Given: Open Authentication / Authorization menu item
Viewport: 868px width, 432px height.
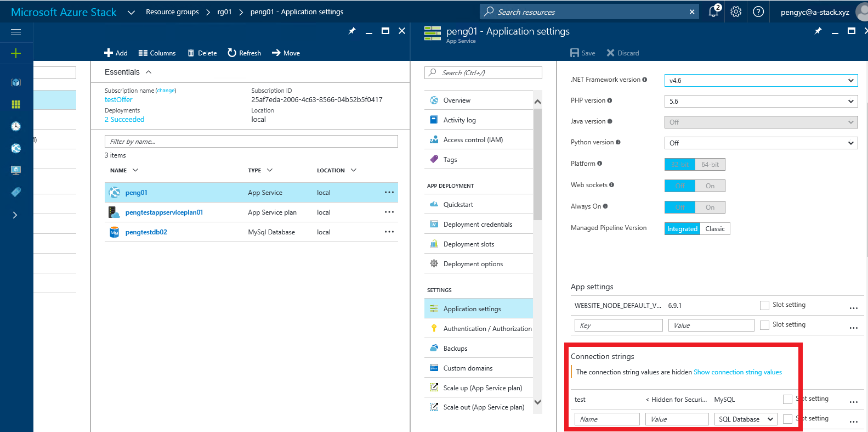Looking at the screenshot, I should [x=479, y=328].
